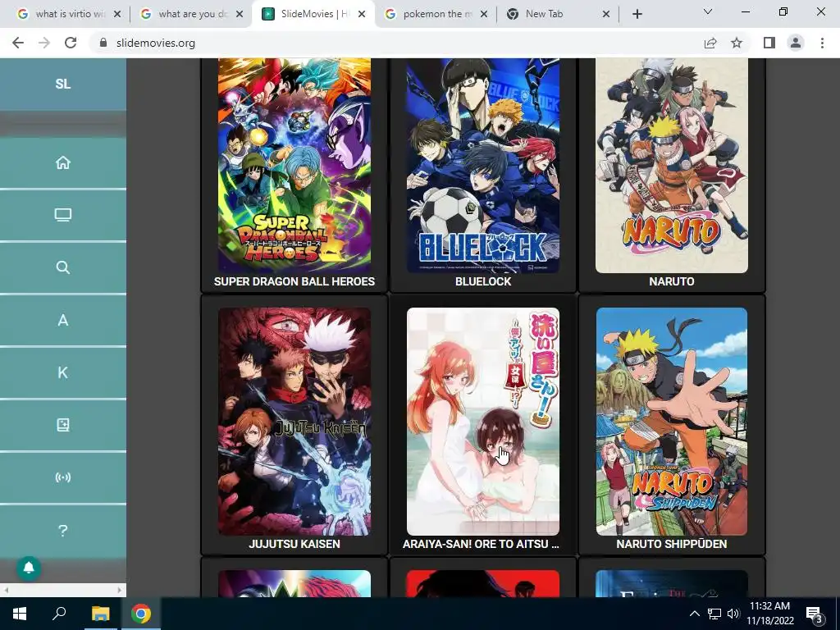Open the Bluelock poster

(483, 166)
